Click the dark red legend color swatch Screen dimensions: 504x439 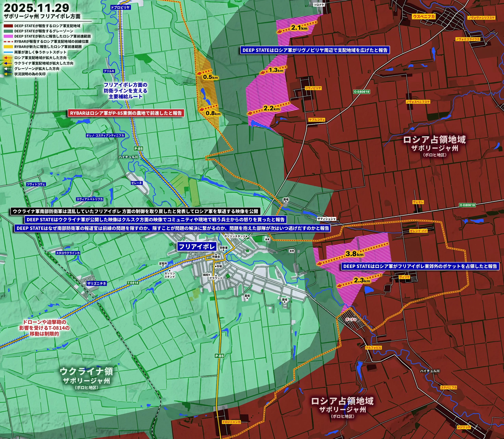8,26
